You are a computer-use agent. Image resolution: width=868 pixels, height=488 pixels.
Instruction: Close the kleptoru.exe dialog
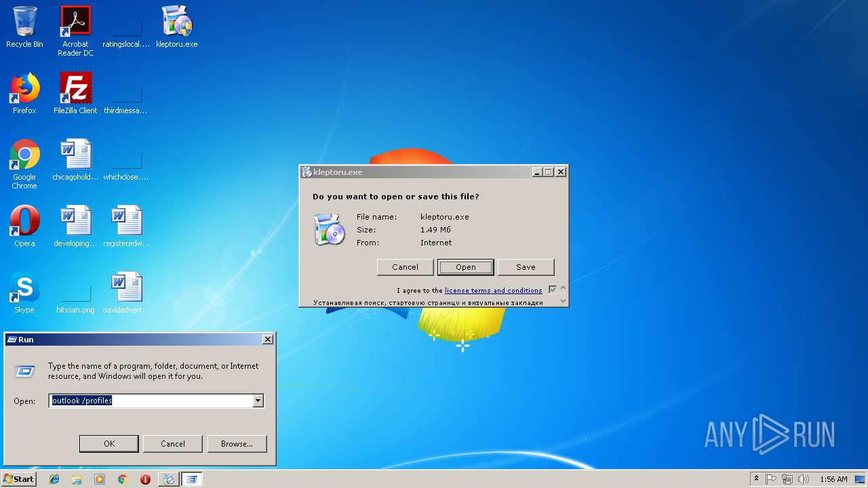coord(561,172)
